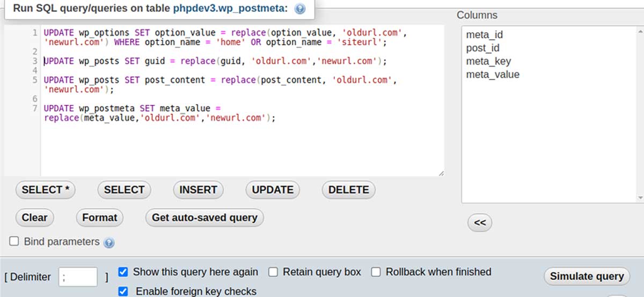Viewport: 644px width, 297px height.
Task: Focus the Delimiter input field
Action: pos(78,277)
